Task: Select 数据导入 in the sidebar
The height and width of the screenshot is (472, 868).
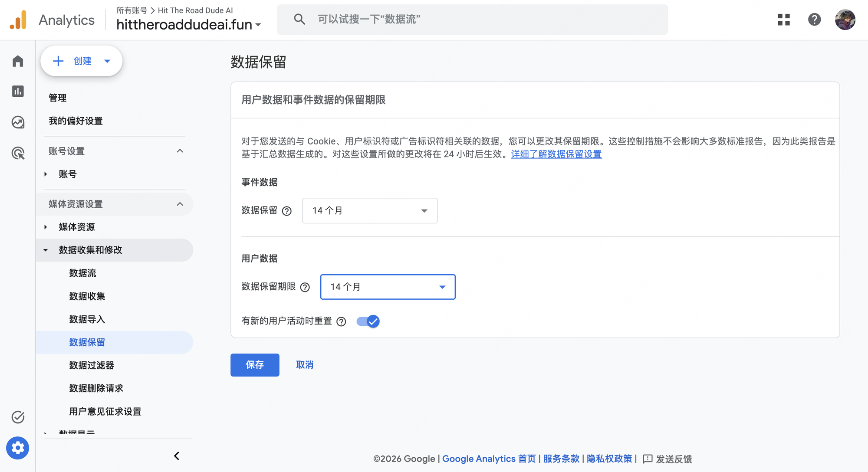Action: tap(87, 319)
